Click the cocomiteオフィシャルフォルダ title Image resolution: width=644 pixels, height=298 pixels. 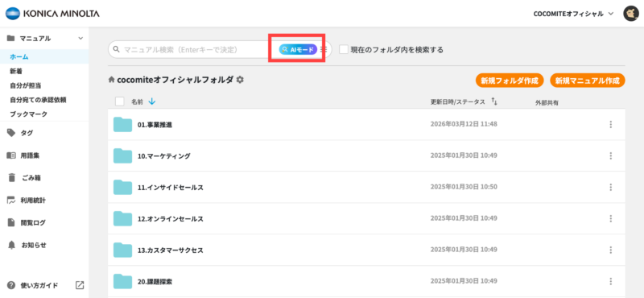click(175, 80)
